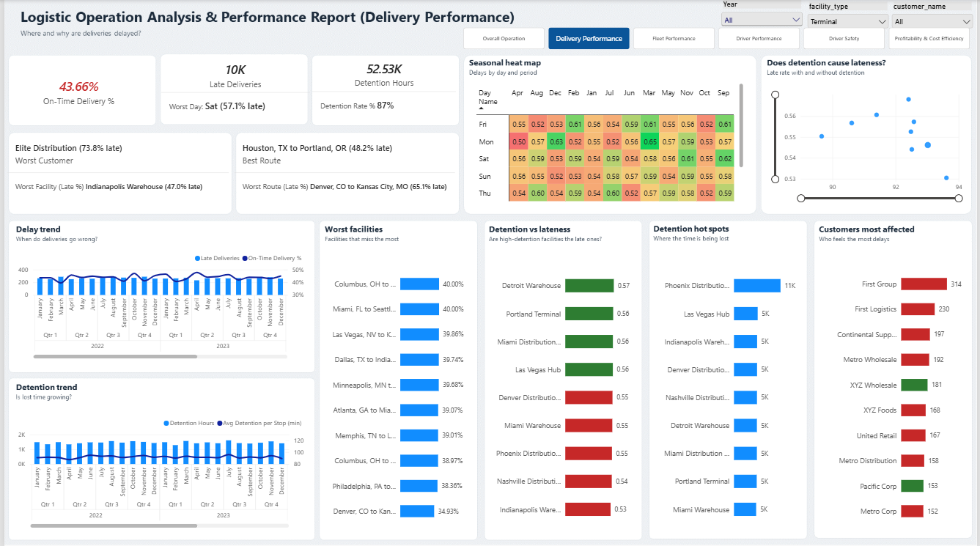This screenshot has height=546, width=980.
Task: Open the customer_name slicer dropdown
Action: 932,21
